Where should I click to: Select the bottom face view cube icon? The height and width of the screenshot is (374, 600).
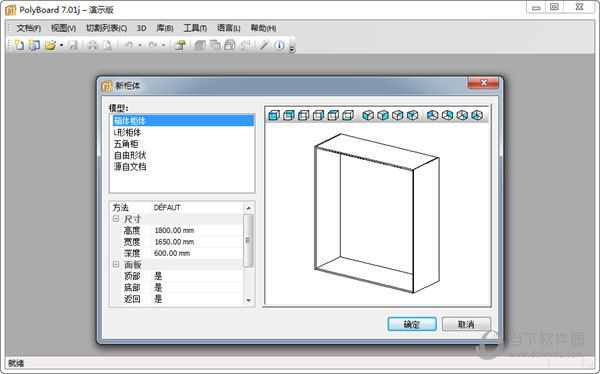(x=348, y=115)
